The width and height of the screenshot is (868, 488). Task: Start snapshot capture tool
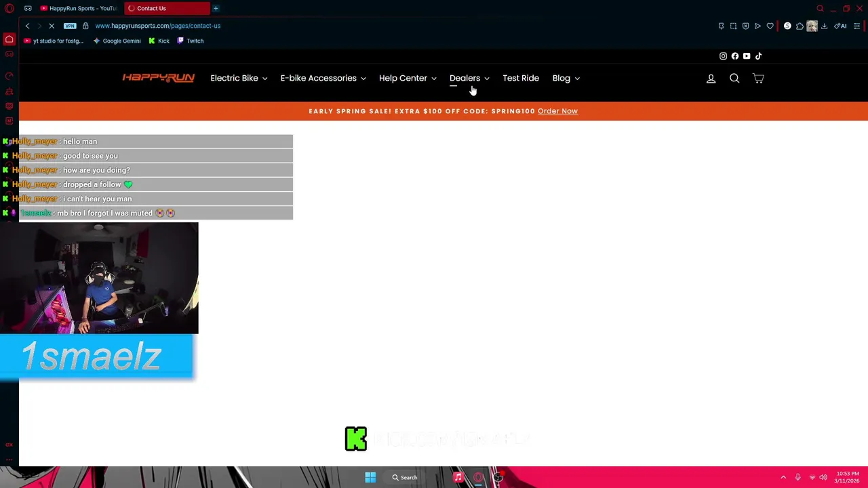coord(733,26)
